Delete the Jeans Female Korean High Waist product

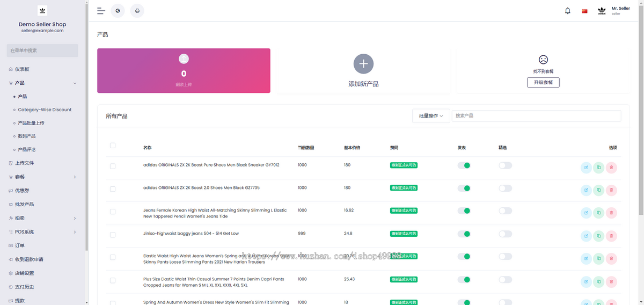[611, 213]
